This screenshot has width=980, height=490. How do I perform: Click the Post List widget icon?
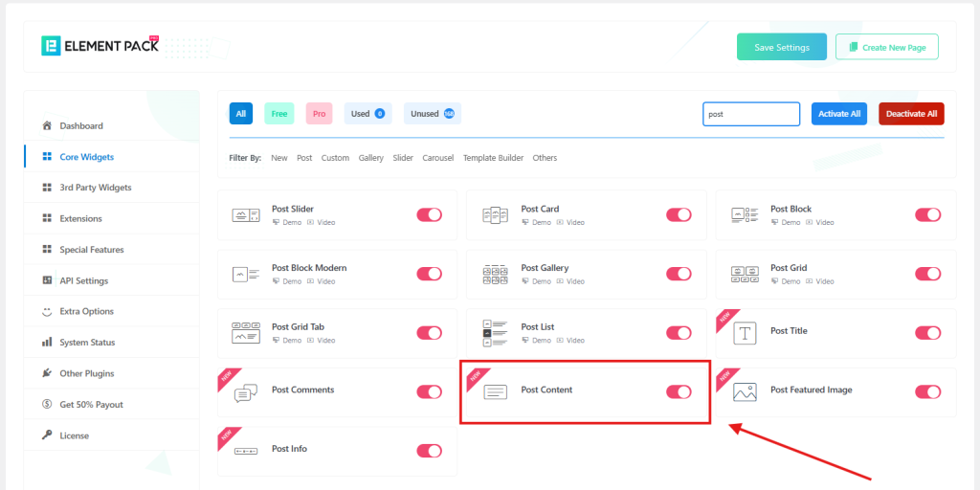click(495, 333)
